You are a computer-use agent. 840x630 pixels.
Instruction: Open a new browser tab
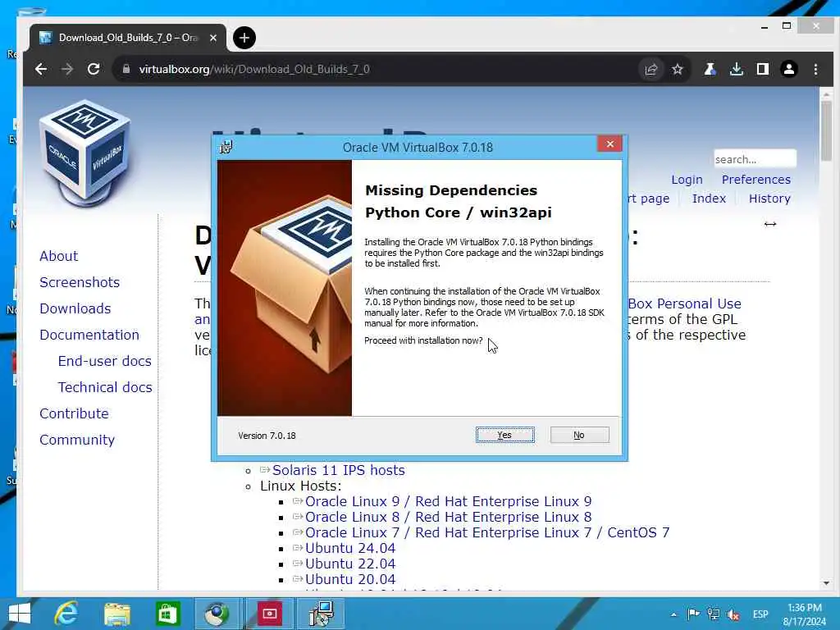244,38
